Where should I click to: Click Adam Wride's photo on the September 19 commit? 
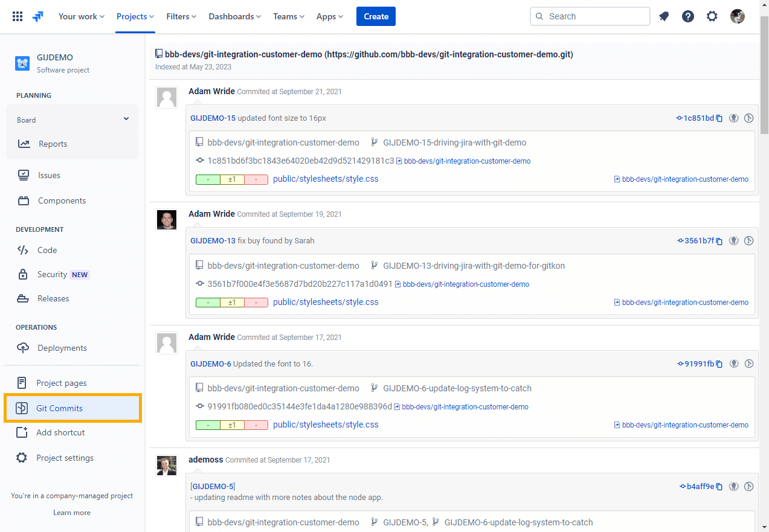point(167,220)
